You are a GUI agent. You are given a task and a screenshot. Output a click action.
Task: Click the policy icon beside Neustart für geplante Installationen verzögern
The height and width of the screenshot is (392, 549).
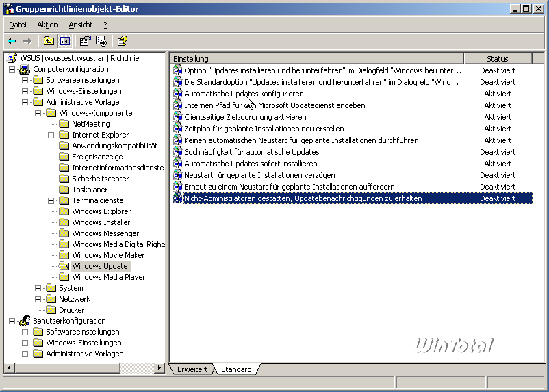tap(177, 175)
